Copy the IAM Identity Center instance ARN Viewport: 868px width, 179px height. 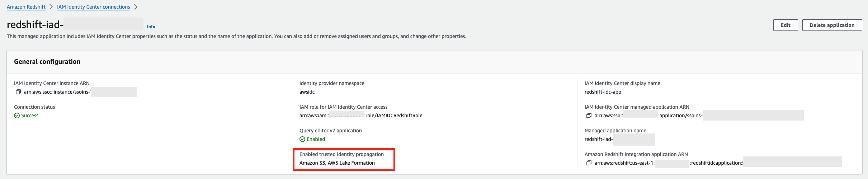tap(18, 92)
